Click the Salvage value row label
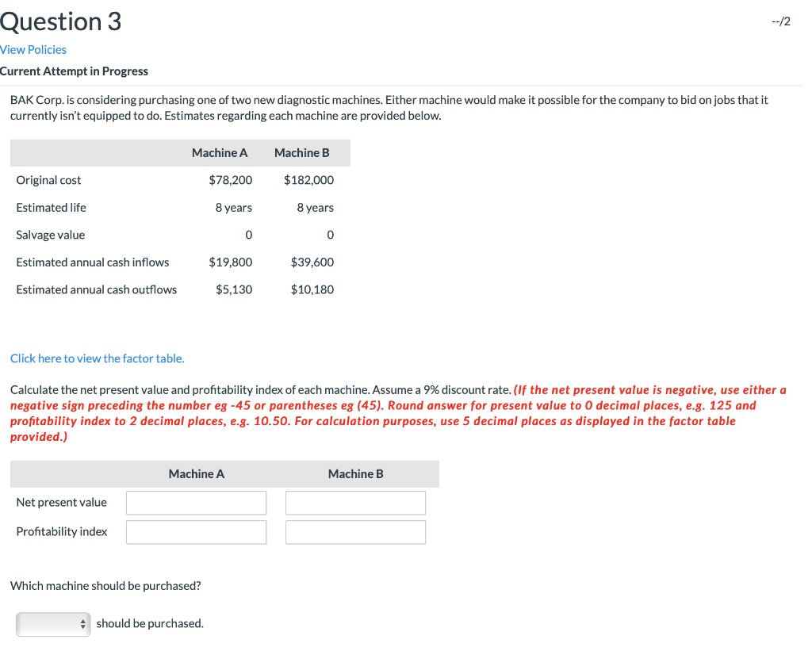Image resolution: width=812 pixels, height=651 pixels. (x=50, y=235)
